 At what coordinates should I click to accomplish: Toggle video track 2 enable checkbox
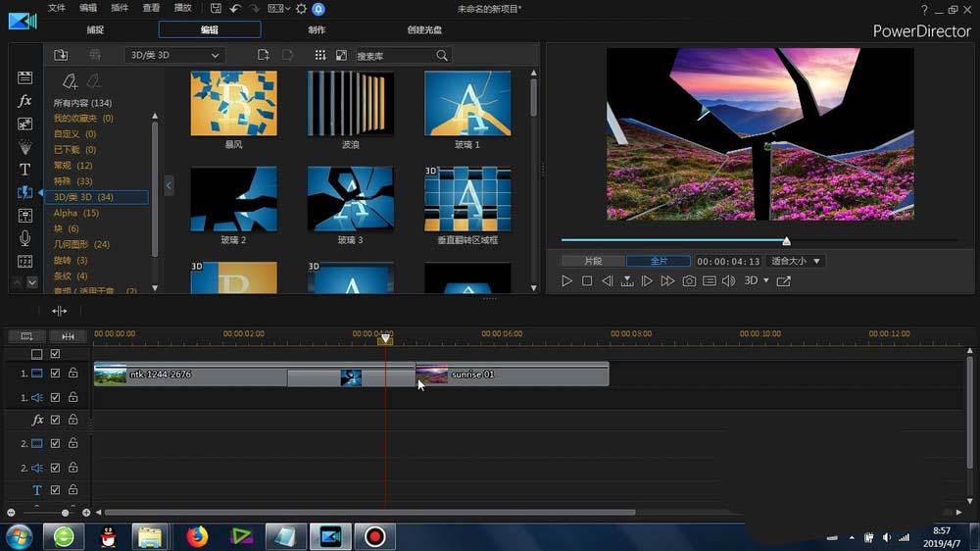click(x=55, y=443)
